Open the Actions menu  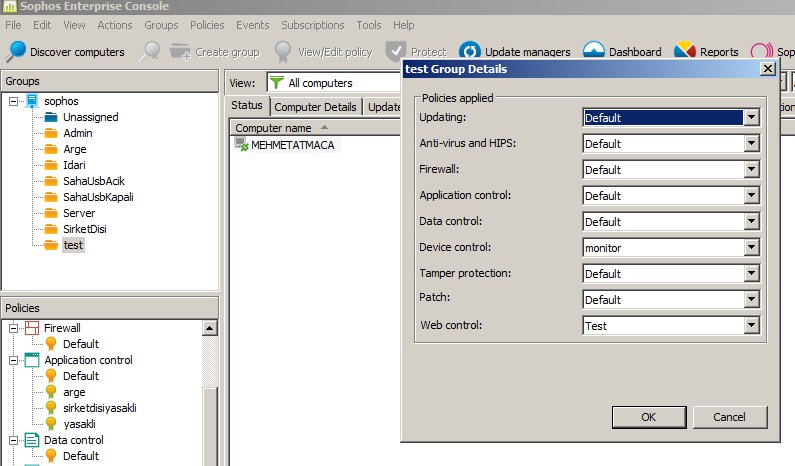115,25
